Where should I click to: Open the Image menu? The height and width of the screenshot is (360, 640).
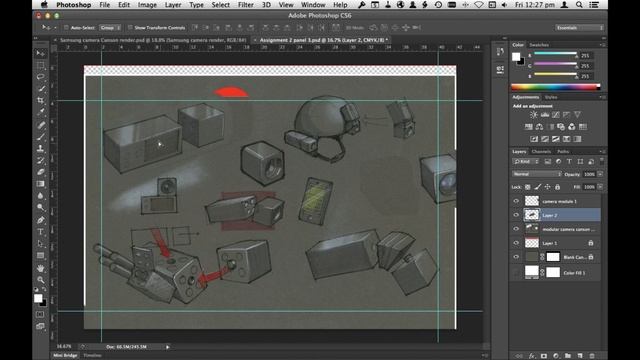147,5
